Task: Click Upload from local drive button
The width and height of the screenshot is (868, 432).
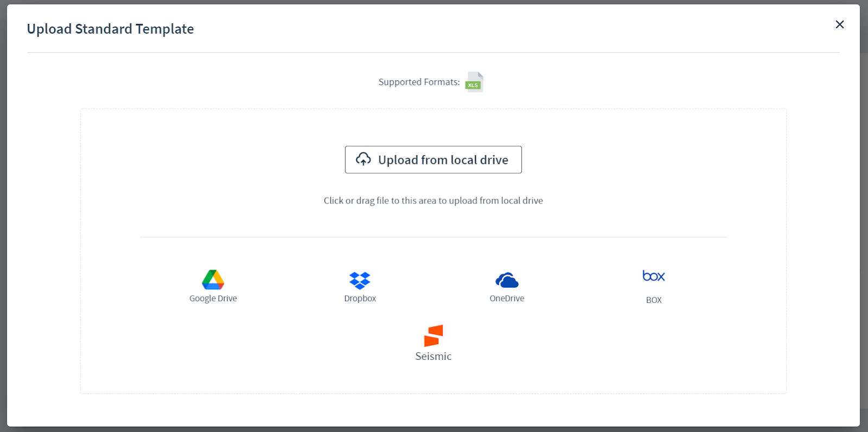Action: point(433,160)
